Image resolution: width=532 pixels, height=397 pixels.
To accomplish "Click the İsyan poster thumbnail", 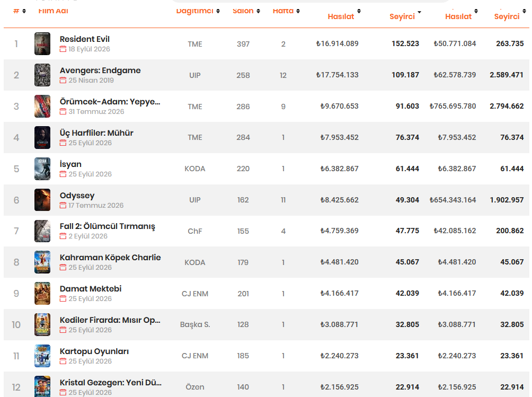I will click(42, 169).
